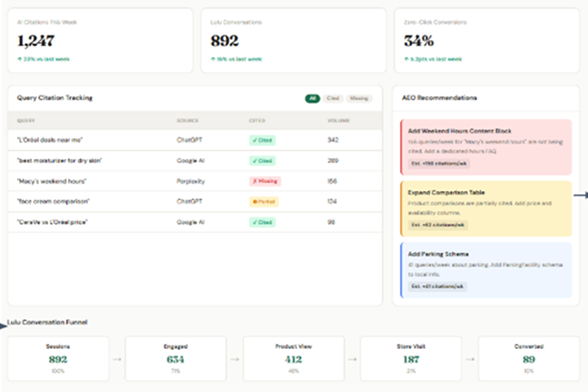Image resolution: width=588 pixels, height=392 pixels.
Task: Click the 'Volume' column header
Action: [336, 120]
